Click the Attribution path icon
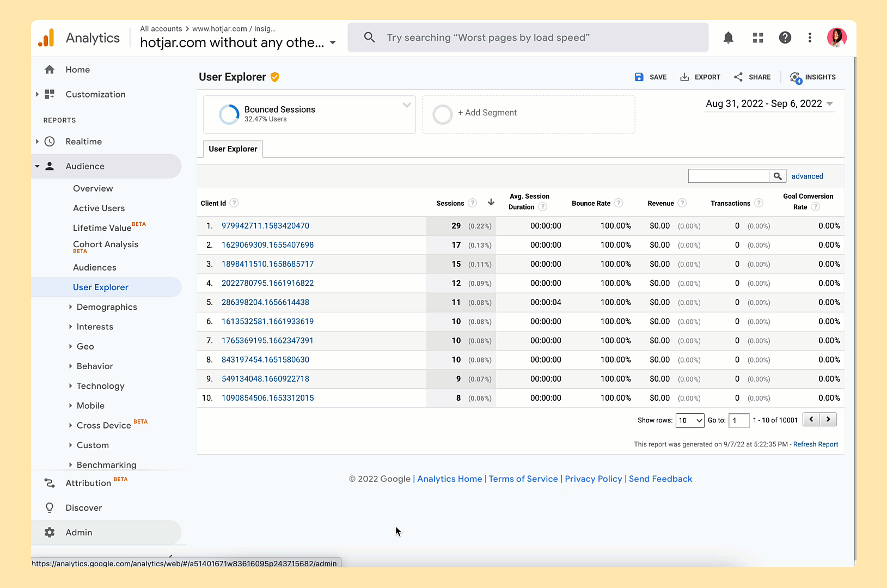The image size is (887, 588). click(x=50, y=483)
